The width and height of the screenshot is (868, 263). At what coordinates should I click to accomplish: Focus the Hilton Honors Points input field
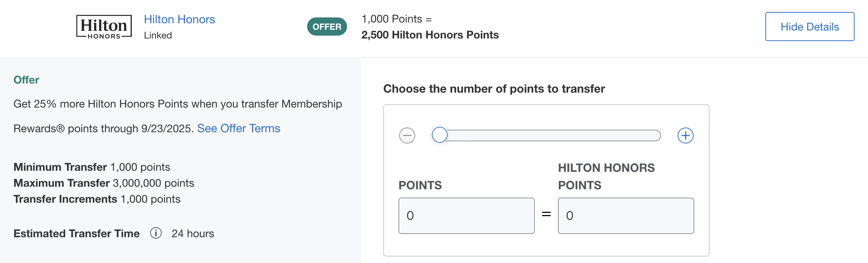pos(626,216)
